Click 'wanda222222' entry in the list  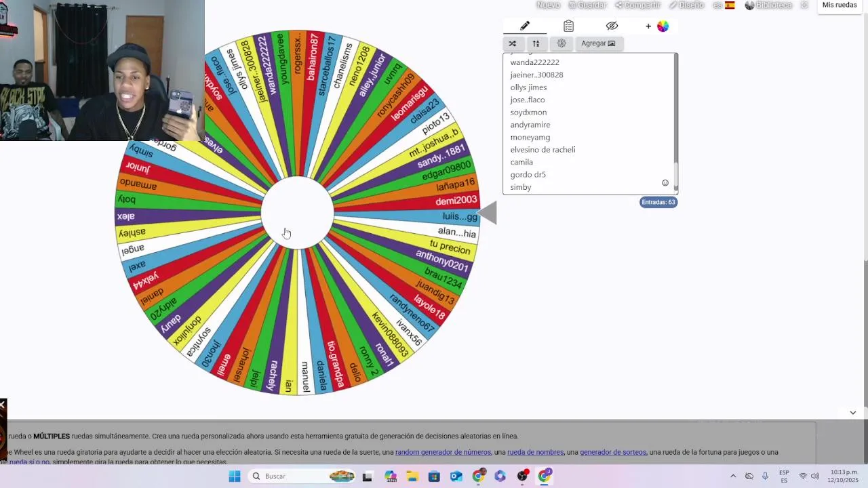(534, 62)
